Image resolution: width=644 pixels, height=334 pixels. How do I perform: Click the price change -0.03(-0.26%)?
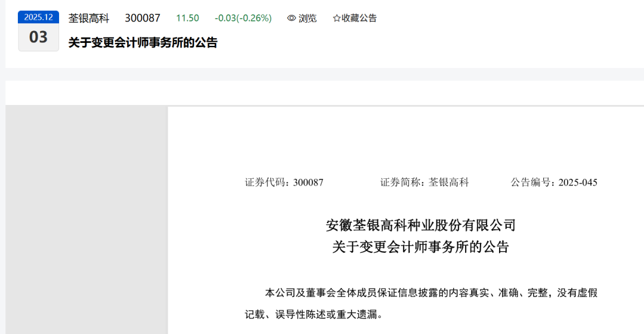tap(243, 18)
